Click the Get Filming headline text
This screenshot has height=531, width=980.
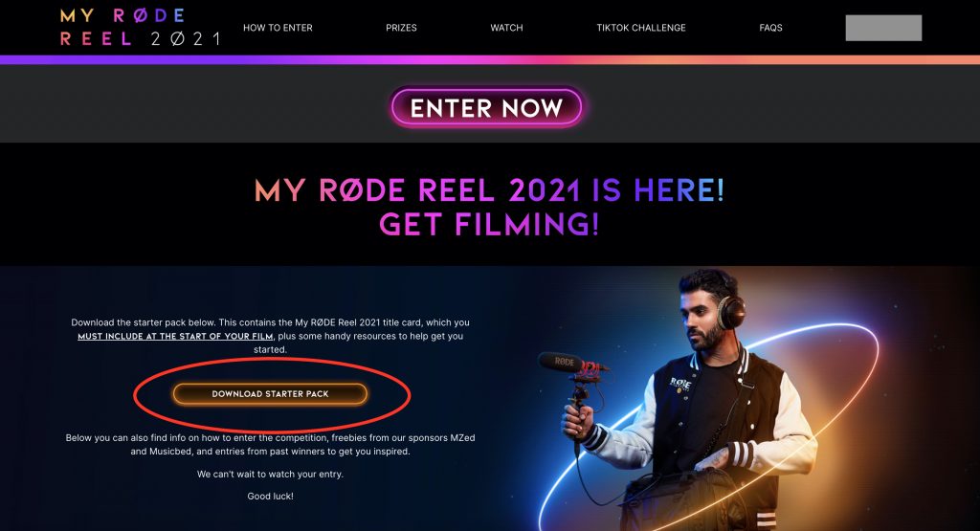click(489, 224)
